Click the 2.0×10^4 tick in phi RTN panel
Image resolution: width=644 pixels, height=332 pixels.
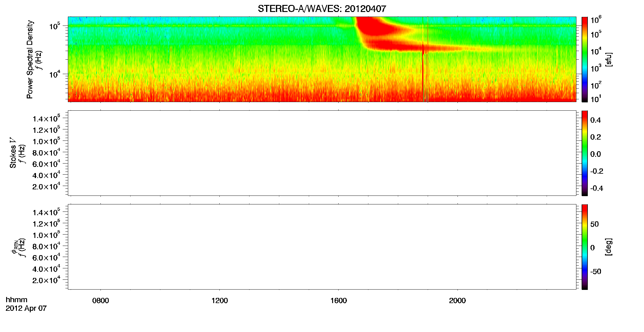(46, 280)
